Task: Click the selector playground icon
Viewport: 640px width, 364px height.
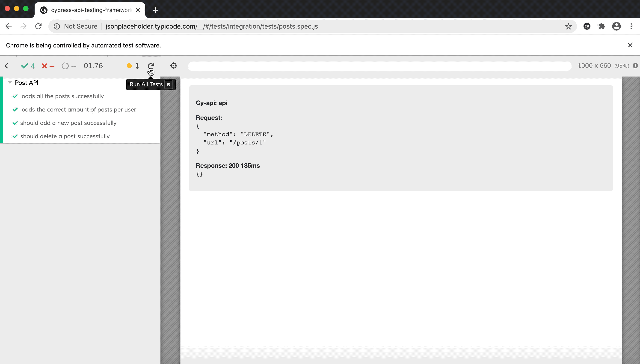Action: [x=174, y=65]
